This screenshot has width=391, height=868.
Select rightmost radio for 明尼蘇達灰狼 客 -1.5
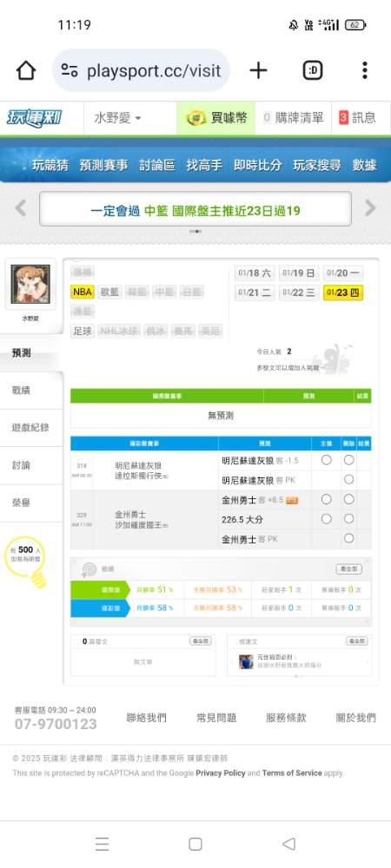(x=348, y=460)
